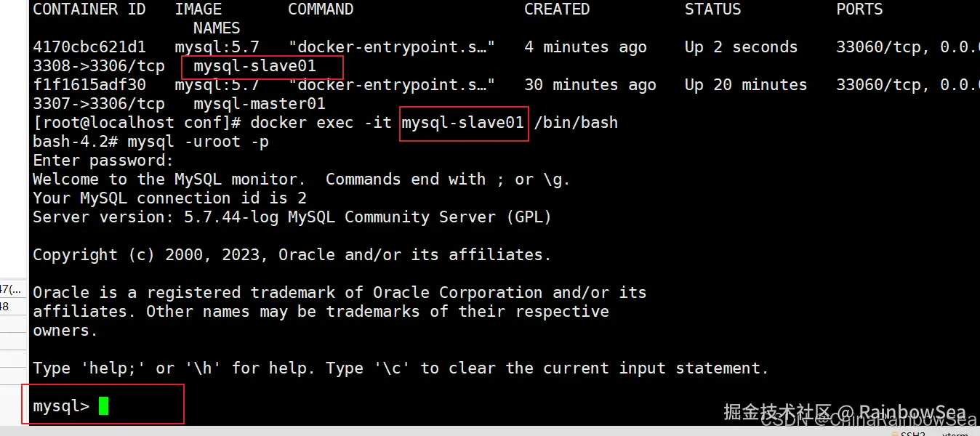The height and width of the screenshot is (436, 980).
Task: Click the green cursor at mysql prompt
Action: (103, 406)
